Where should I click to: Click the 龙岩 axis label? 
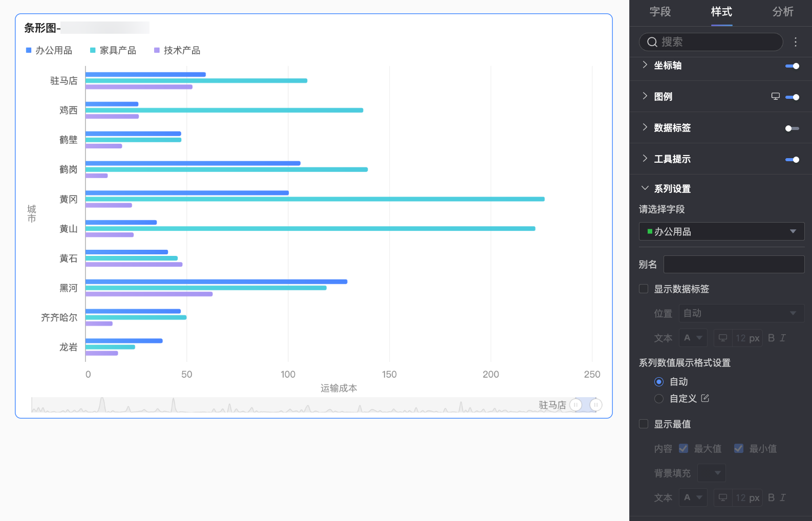pyautogui.click(x=69, y=347)
